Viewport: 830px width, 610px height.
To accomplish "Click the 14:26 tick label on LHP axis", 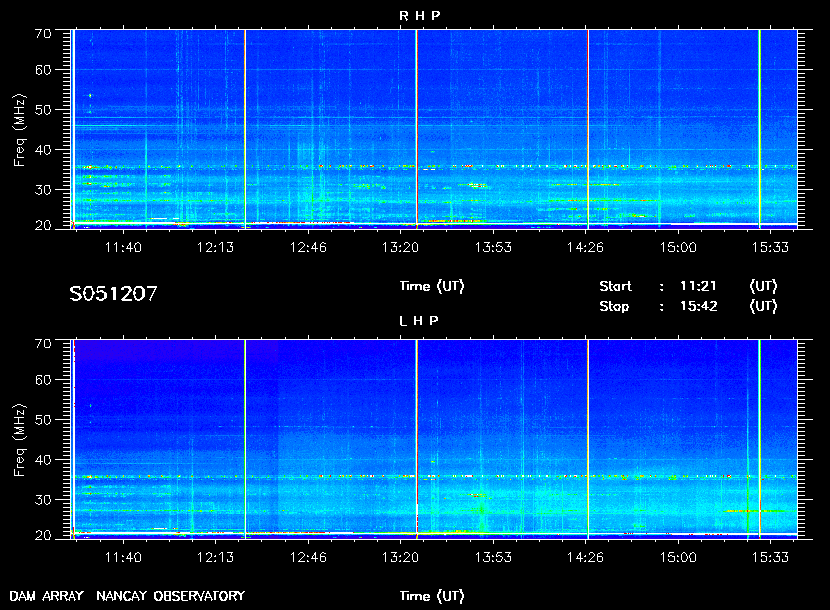I will (585, 557).
